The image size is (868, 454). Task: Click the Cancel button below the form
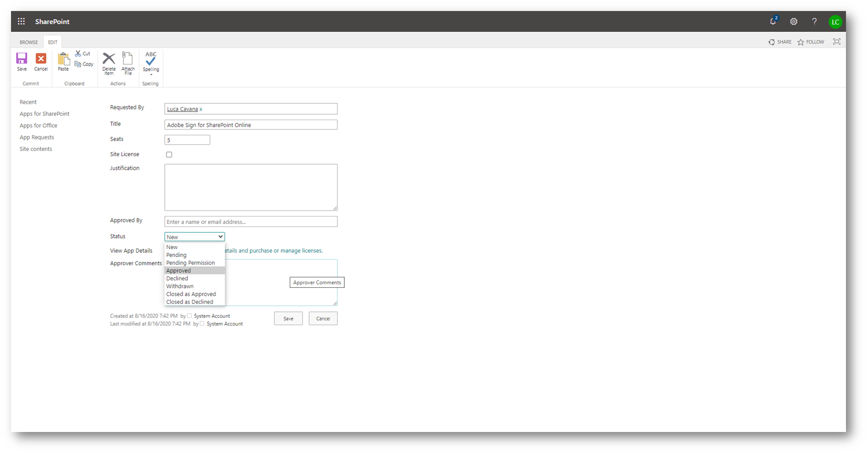click(x=323, y=318)
